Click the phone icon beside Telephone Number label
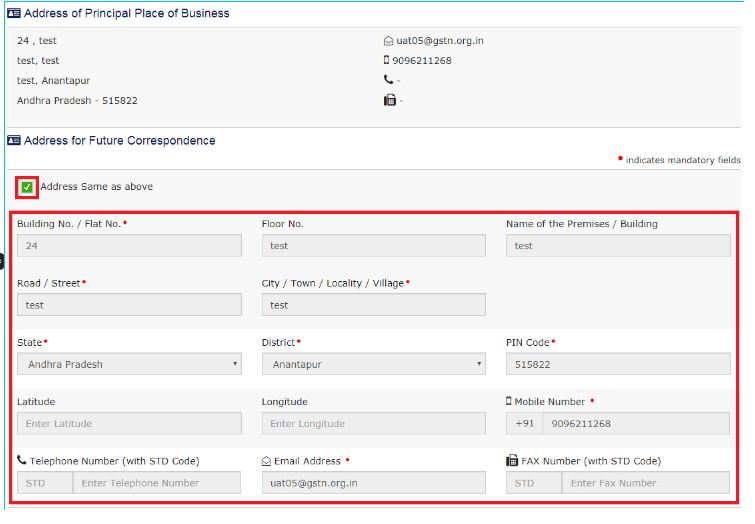755x524 pixels. 22,461
